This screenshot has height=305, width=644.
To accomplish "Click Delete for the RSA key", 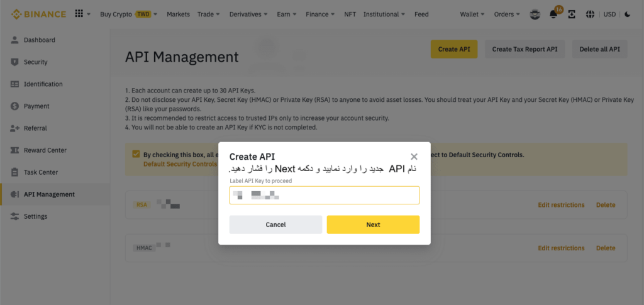I will [x=606, y=205].
